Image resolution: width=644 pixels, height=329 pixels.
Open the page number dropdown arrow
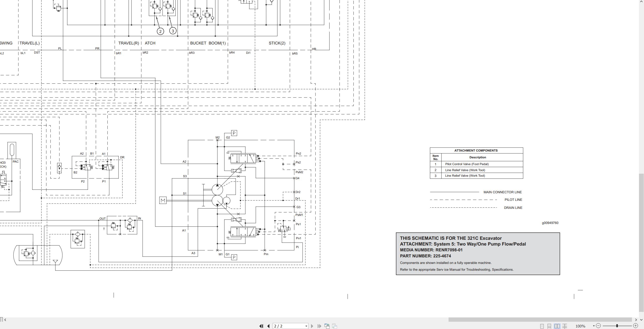(x=306, y=326)
